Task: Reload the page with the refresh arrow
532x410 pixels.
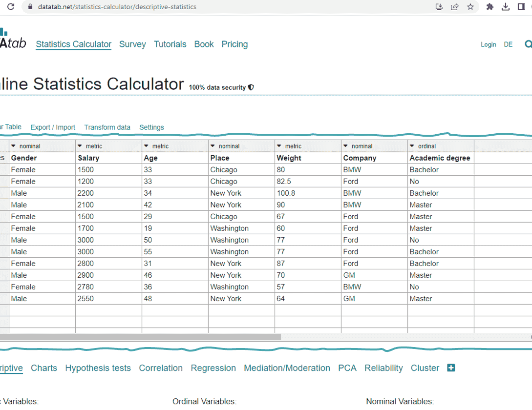Action: click(11, 7)
